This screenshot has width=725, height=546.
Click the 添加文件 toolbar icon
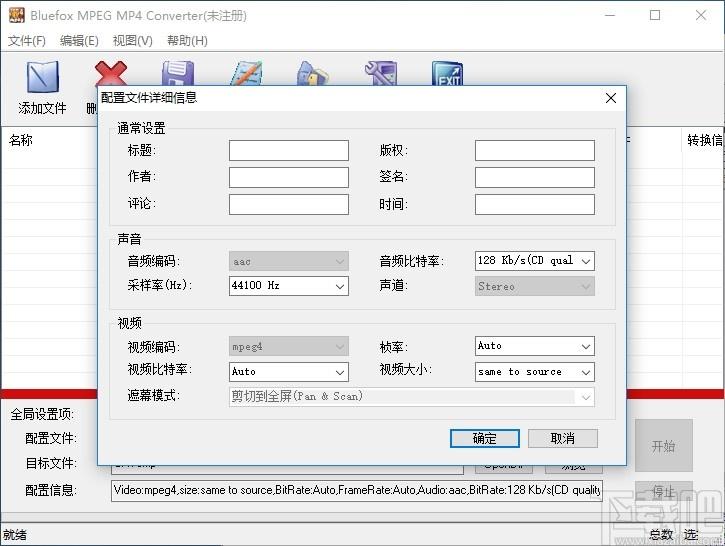click(x=43, y=87)
